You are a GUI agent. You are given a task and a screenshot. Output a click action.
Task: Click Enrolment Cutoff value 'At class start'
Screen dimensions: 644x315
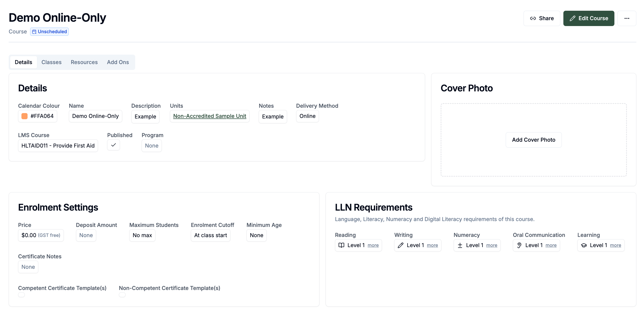tap(210, 235)
